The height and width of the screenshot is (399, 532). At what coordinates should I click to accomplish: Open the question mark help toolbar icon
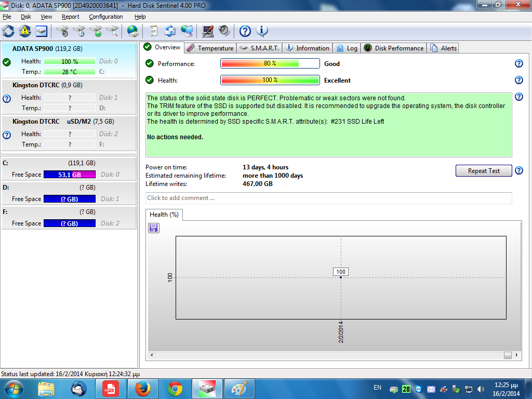point(245,31)
